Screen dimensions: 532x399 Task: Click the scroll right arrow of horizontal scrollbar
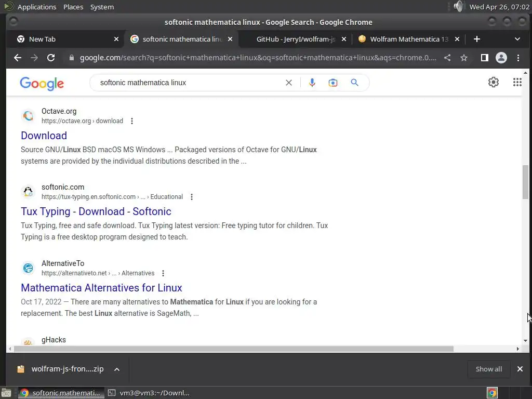pyautogui.click(x=518, y=349)
